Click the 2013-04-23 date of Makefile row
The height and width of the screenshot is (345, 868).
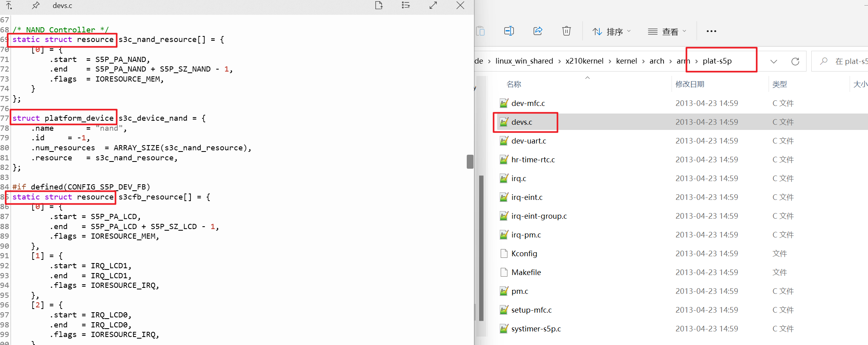tap(707, 272)
